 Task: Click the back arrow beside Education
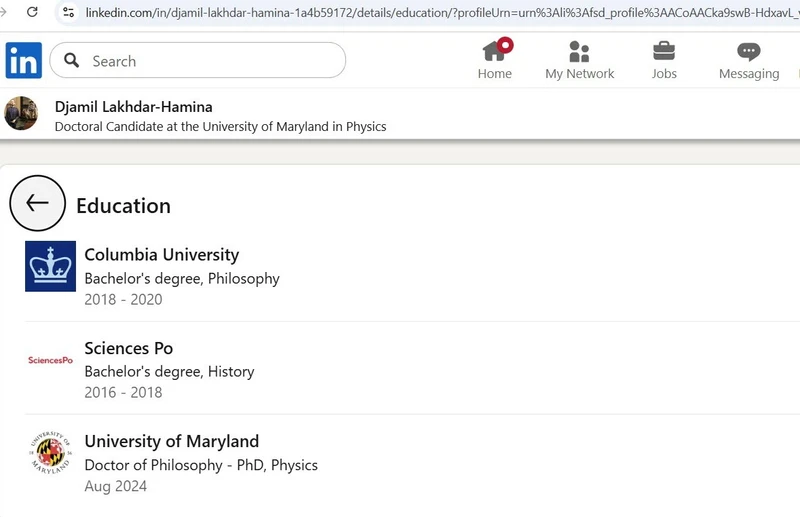tap(37, 204)
